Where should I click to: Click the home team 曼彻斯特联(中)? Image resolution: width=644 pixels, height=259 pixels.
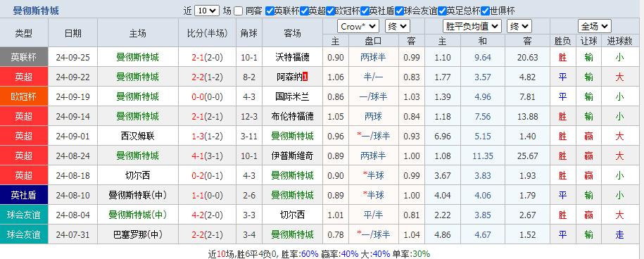click(x=137, y=196)
